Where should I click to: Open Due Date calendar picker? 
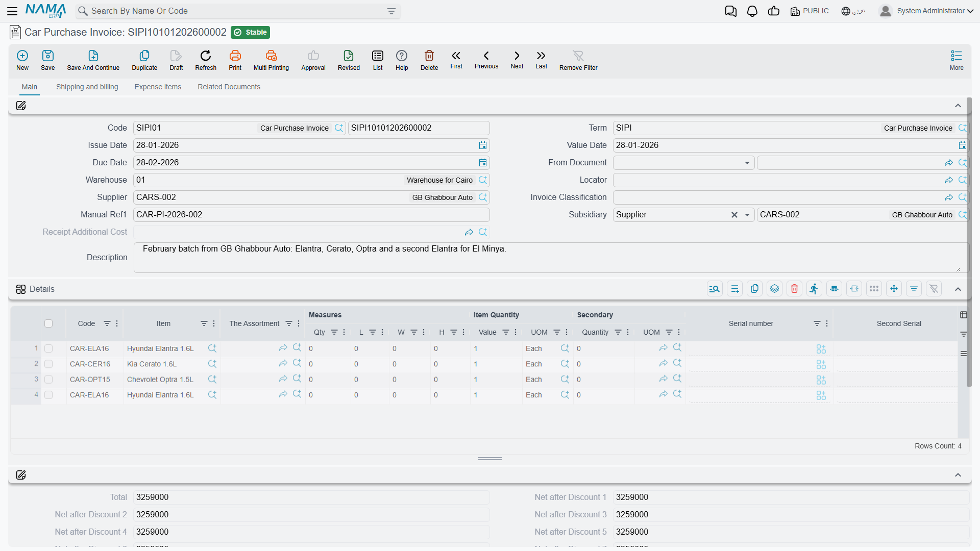483,163
